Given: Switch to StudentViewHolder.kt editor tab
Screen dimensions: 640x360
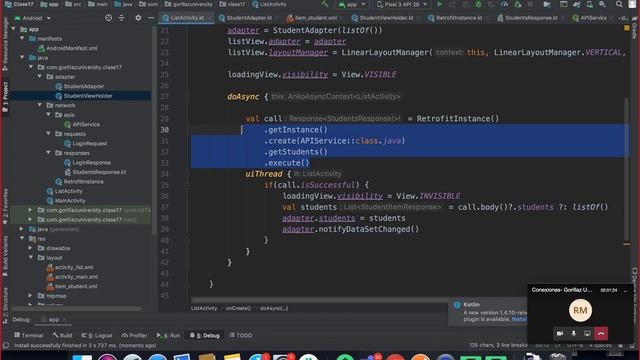Looking at the screenshot, I should (x=386, y=18).
